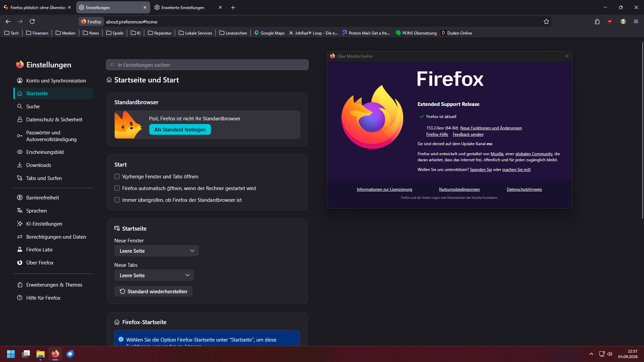Click the Firefox taskbar icon
The width and height of the screenshot is (644, 362).
point(55,354)
